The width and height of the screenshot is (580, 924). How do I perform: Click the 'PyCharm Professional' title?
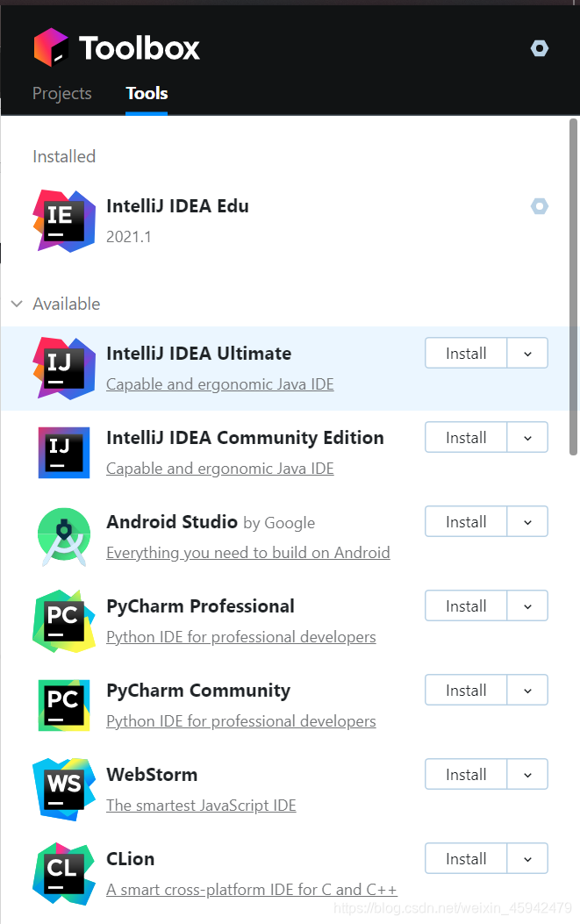[x=200, y=606]
